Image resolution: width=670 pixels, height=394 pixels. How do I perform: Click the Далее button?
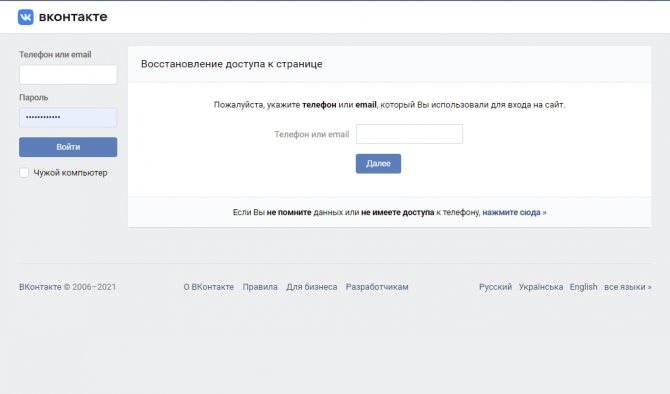click(x=378, y=164)
